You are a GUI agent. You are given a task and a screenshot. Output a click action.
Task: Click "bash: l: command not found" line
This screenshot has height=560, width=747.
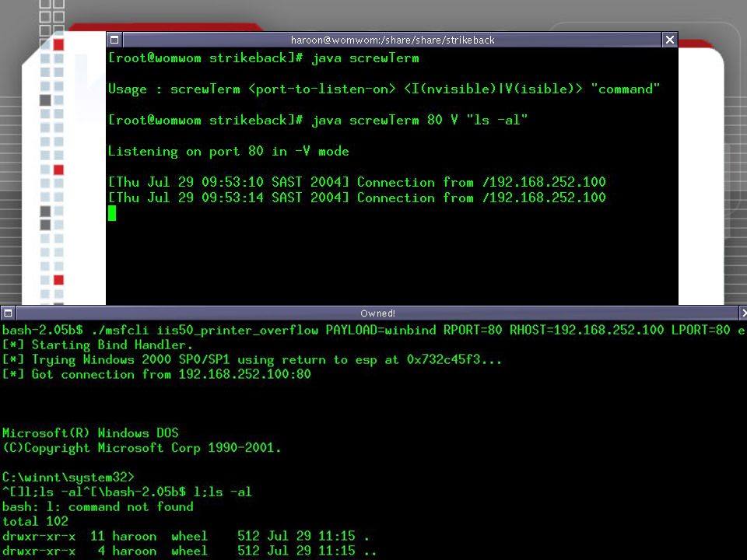click(98, 506)
